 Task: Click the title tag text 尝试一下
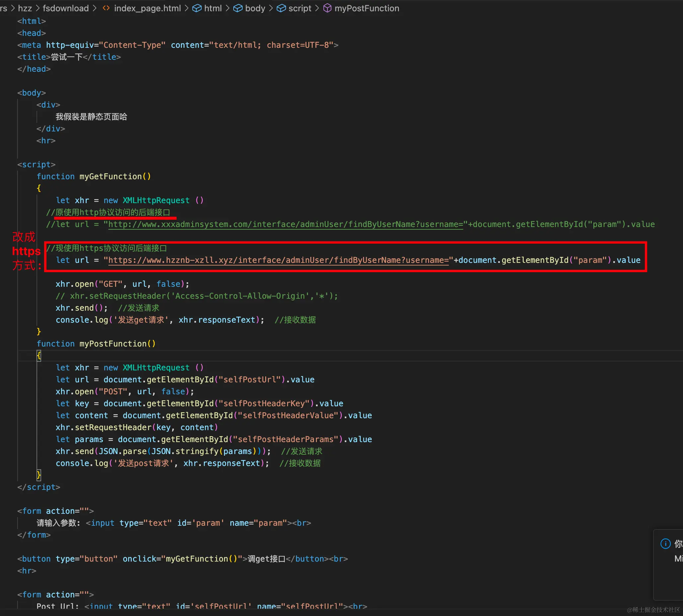pyautogui.click(x=67, y=57)
